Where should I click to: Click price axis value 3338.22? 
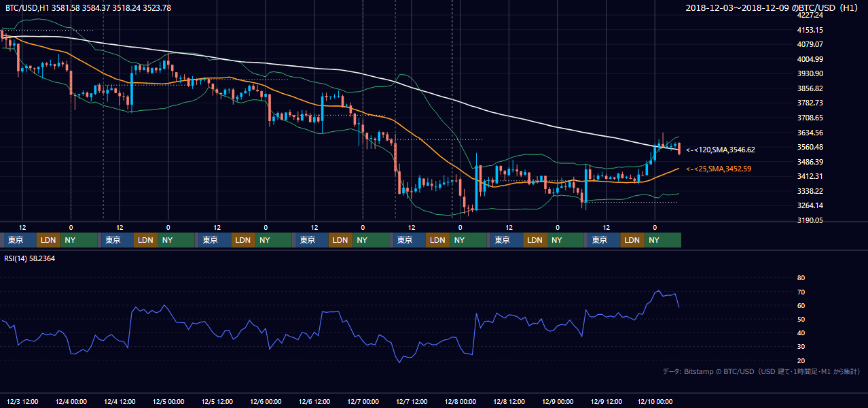click(810, 191)
